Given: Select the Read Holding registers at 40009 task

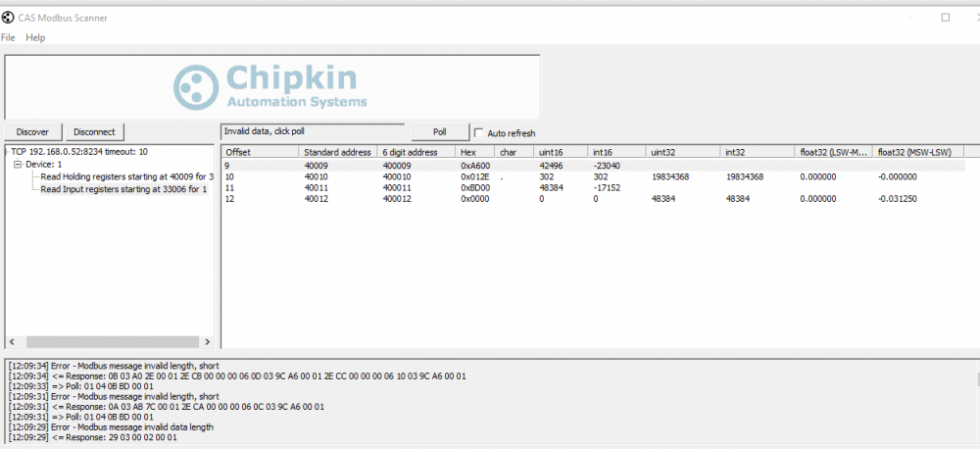Looking at the screenshot, I should pyautogui.click(x=126, y=177).
